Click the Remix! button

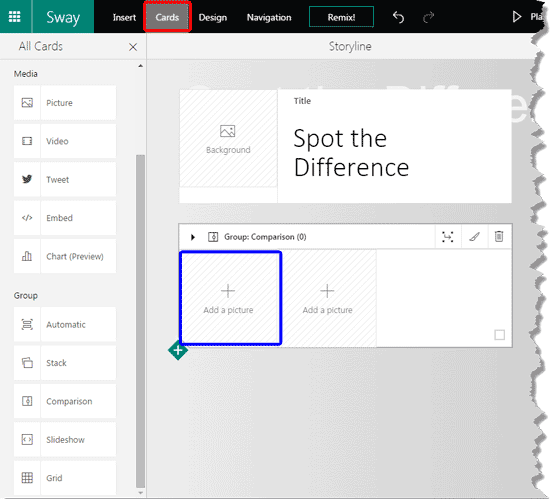pos(341,17)
